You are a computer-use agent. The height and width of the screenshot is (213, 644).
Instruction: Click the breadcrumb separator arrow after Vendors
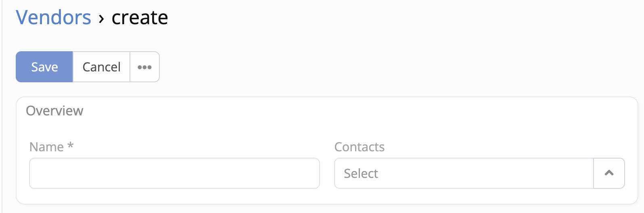pos(101,18)
